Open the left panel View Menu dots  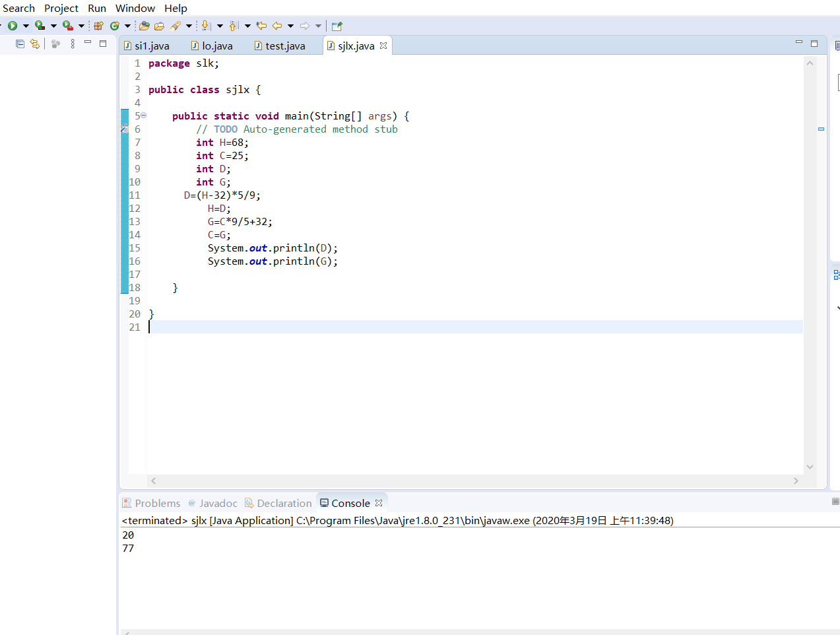coord(73,44)
